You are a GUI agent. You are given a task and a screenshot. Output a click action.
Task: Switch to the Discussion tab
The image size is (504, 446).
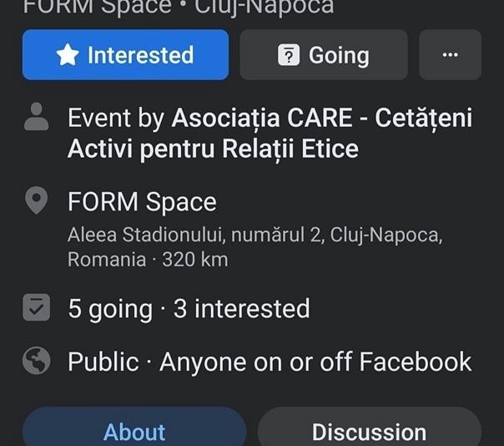[x=370, y=428]
